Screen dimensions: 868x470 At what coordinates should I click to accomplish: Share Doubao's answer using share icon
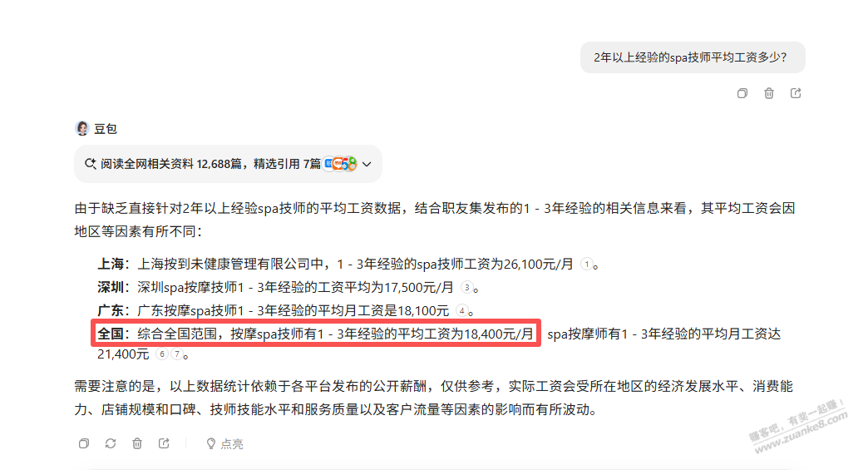pos(164,443)
